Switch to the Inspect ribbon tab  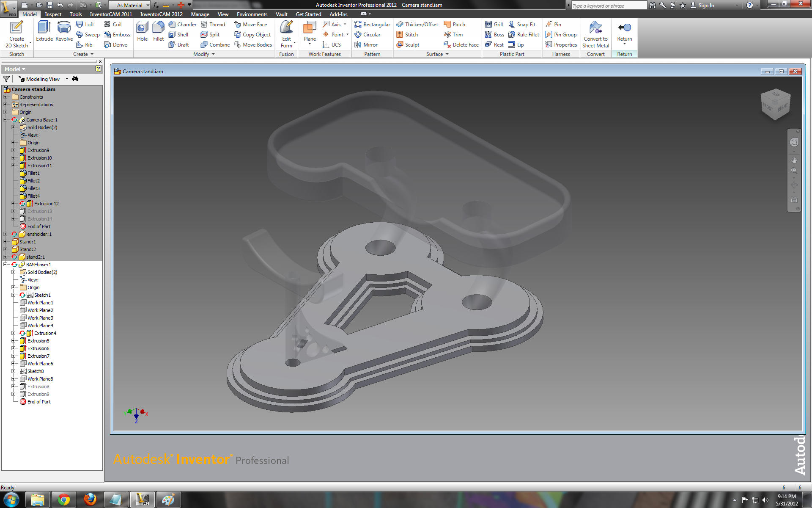(x=53, y=14)
